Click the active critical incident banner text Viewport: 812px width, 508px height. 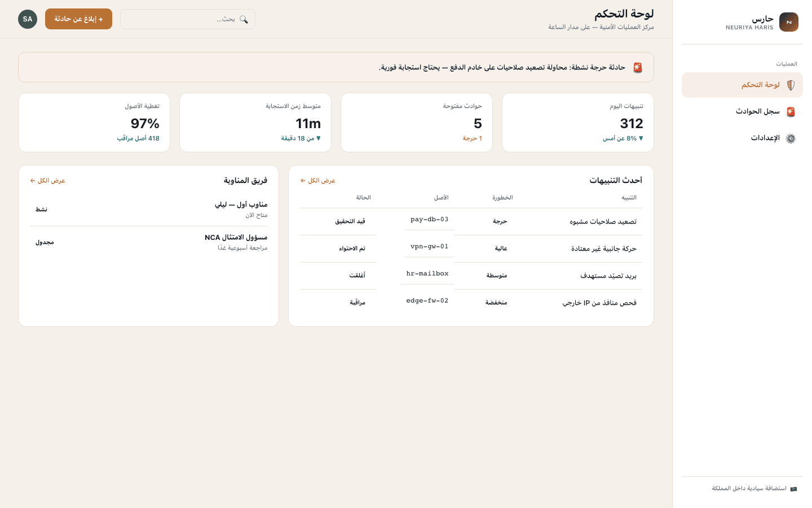pos(502,68)
